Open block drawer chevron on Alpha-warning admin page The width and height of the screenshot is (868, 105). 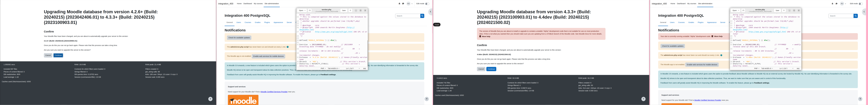(864, 12)
